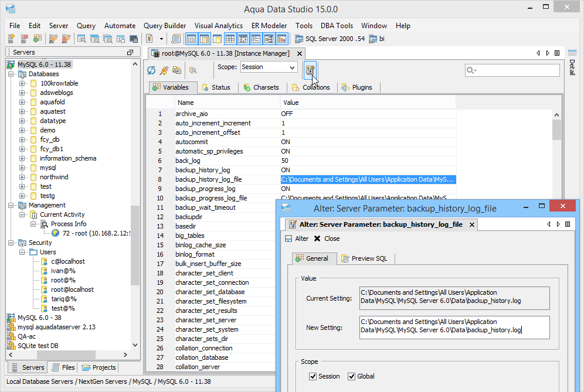
Task: Open the Files tab at panel bottom
Action: pyautogui.click(x=63, y=367)
